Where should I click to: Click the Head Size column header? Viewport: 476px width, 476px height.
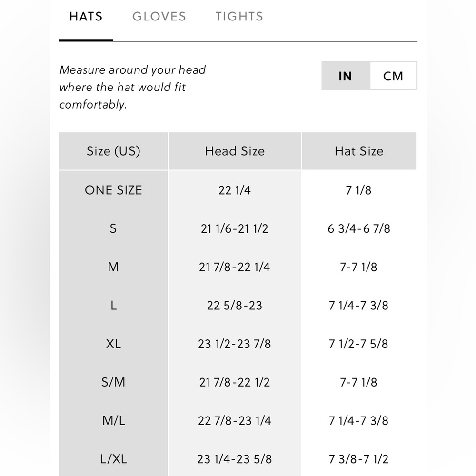pos(235,151)
